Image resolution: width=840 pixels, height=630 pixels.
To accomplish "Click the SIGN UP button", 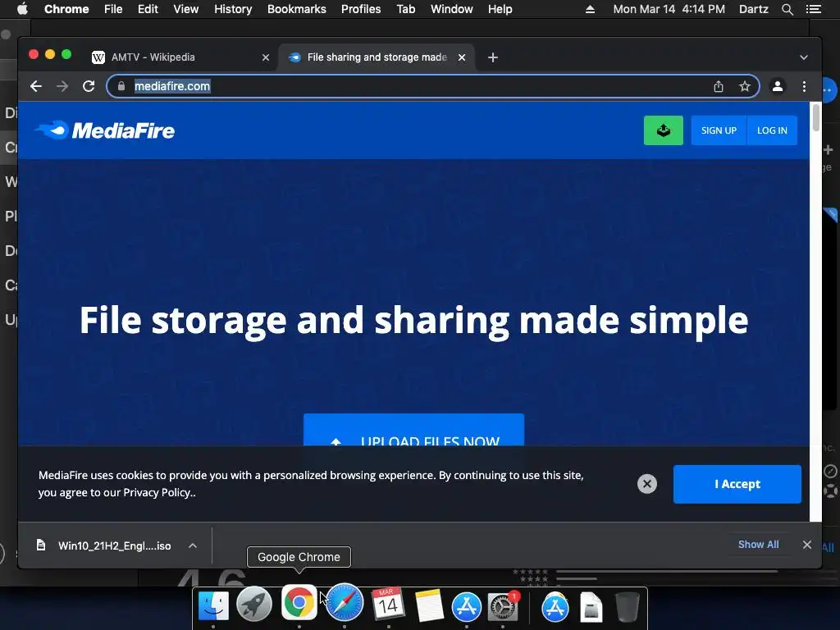I will [x=719, y=130].
